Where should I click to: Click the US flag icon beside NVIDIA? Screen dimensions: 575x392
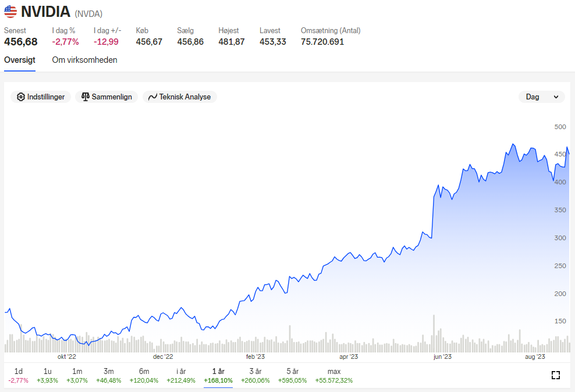pos(10,12)
